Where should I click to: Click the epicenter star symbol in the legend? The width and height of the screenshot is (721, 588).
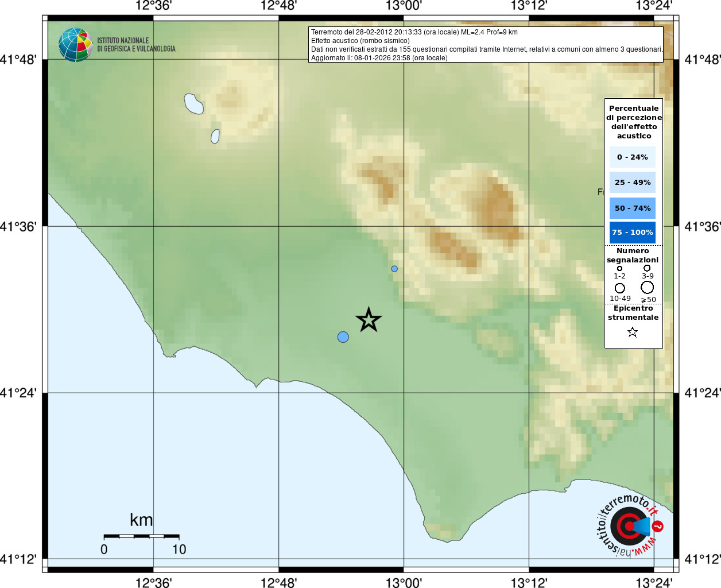pyautogui.click(x=633, y=332)
